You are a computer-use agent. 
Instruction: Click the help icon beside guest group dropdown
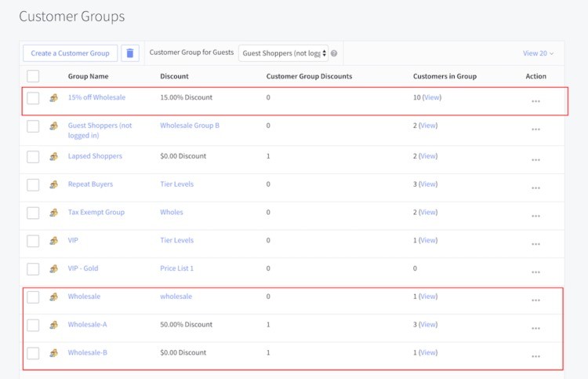335,53
